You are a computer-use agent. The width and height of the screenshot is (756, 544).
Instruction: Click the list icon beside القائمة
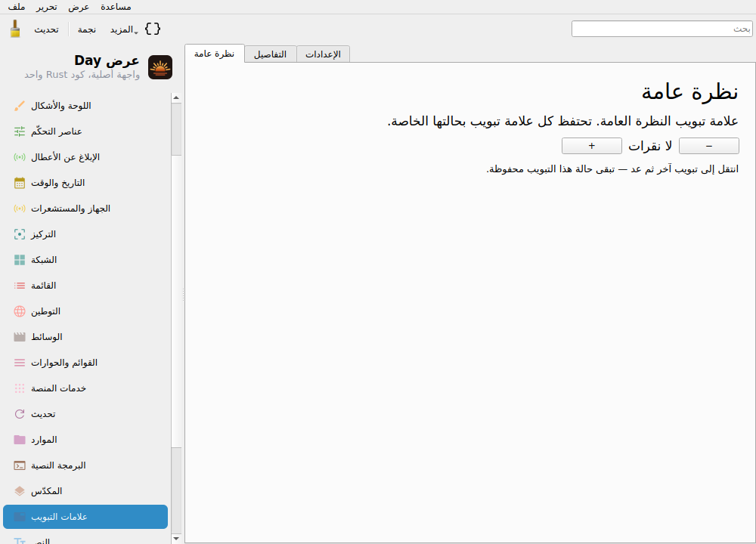click(20, 286)
